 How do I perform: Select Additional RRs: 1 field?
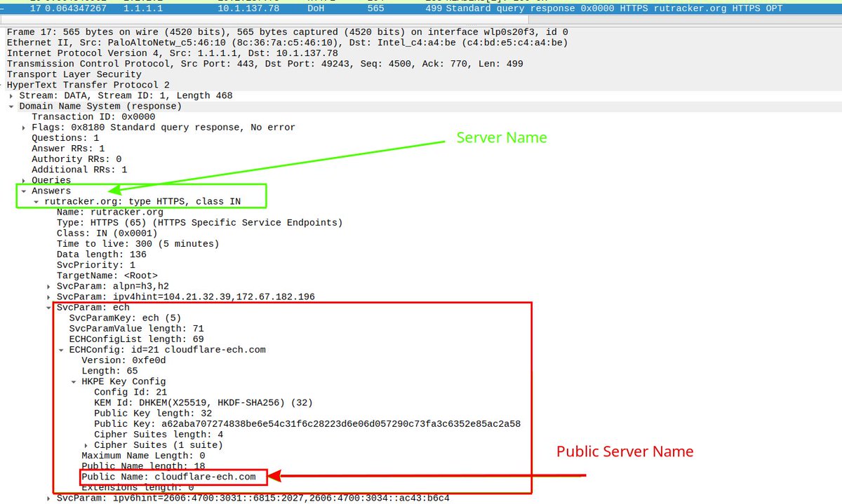click(79, 170)
